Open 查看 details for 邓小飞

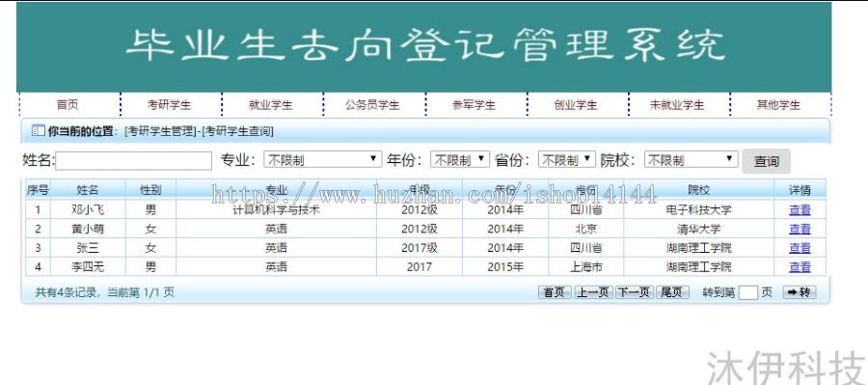click(x=800, y=210)
